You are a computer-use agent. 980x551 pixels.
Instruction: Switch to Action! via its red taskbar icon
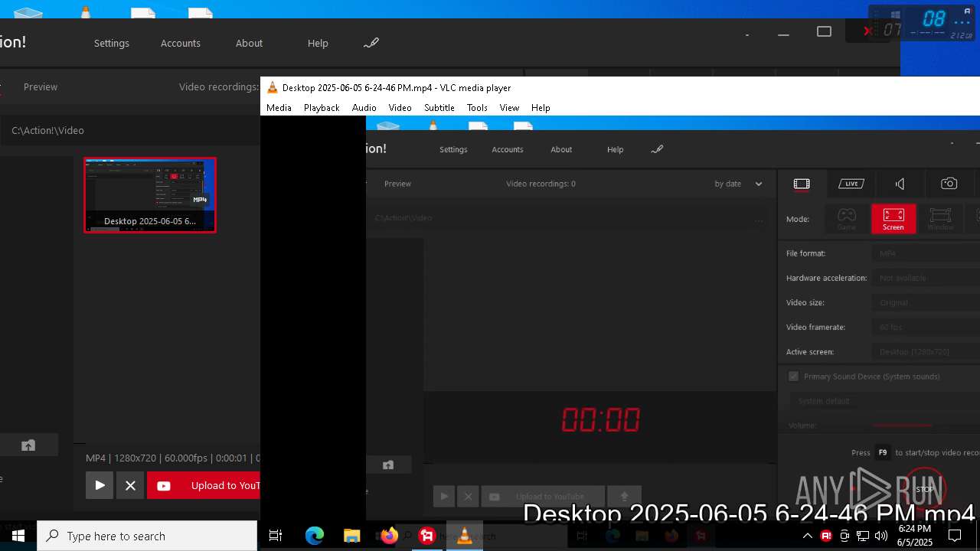[x=427, y=536]
